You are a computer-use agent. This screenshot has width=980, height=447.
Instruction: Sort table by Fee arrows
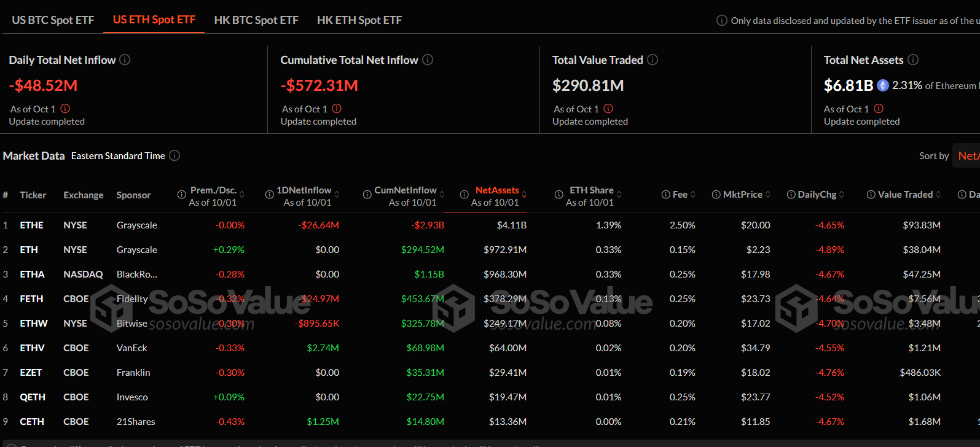click(693, 195)
